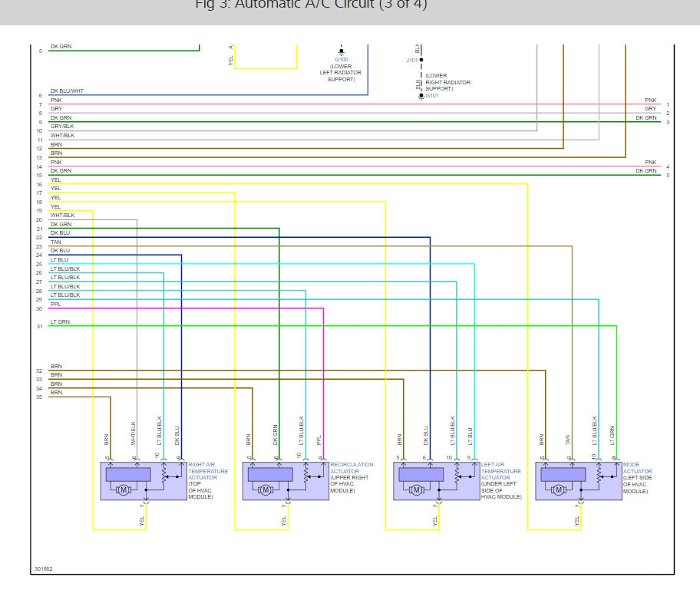
Task: Click the vertical WHT/BLK label above right actuator
Action: point(133,433)
